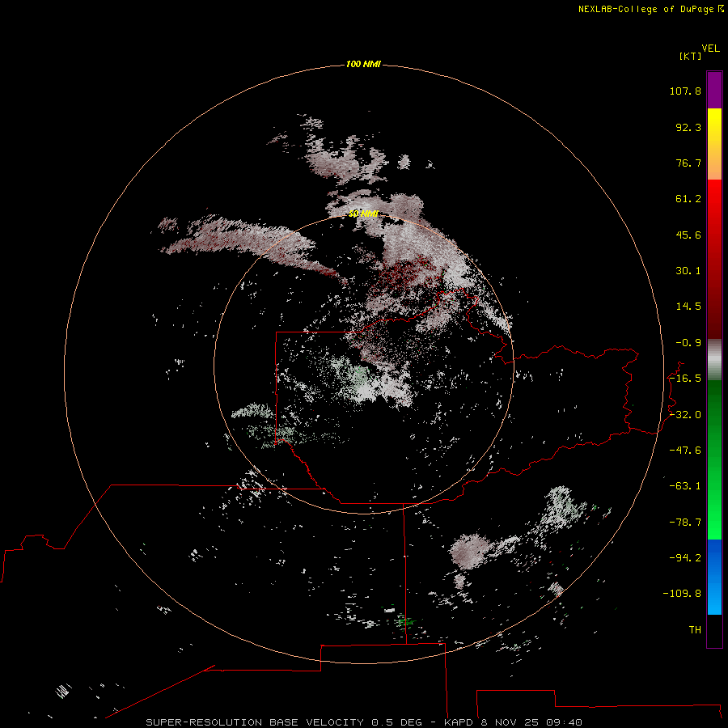The image size is (728, 728).
Task: Click the purple segment of the color bar
Action: coord(714,90)
